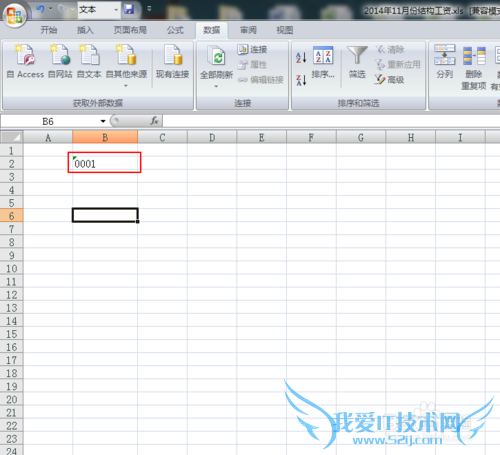
Task: Click the active cell B6
Action: [105, 215]
